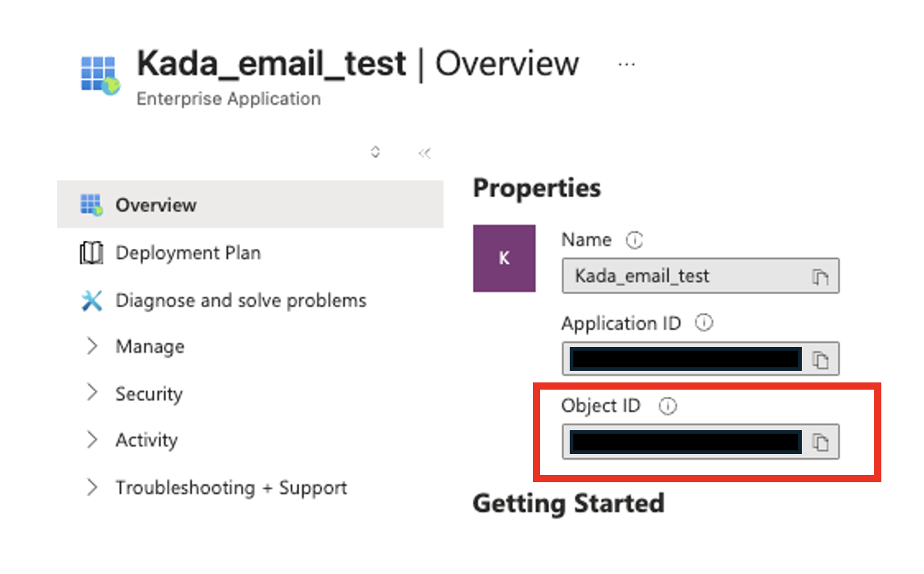Click the Object ID text field
The image size is (924, 574).
click(685, 442)
